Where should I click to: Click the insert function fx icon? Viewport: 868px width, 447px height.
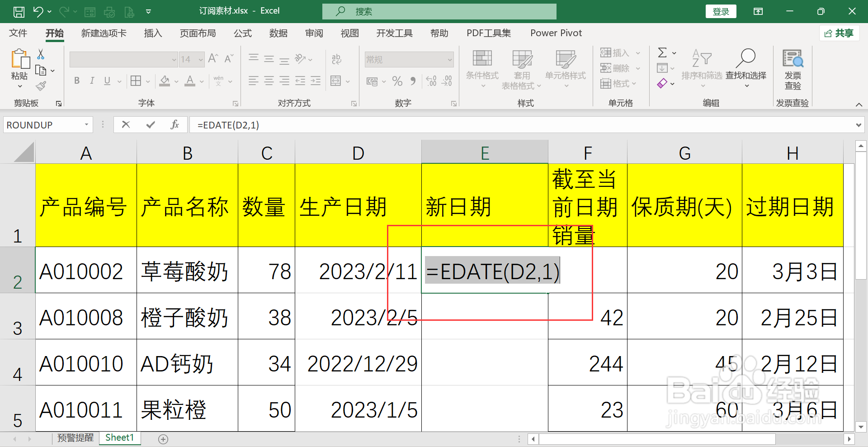pos(175,125)
